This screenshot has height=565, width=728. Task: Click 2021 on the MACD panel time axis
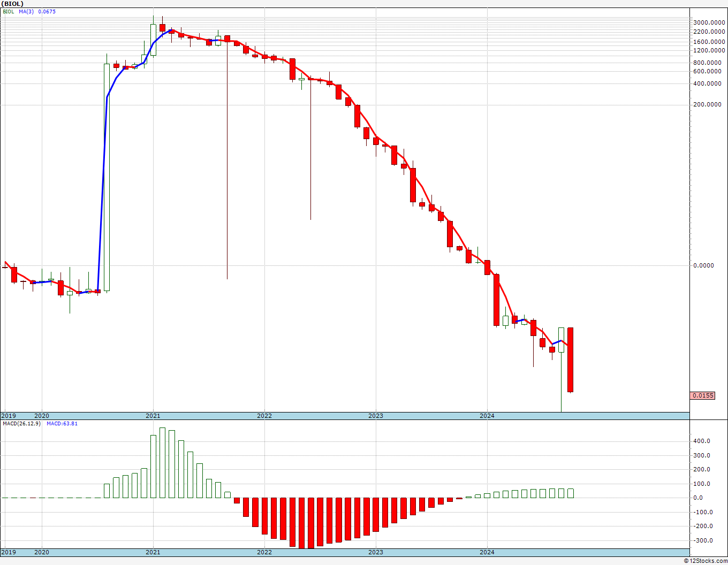click(153, 552)
